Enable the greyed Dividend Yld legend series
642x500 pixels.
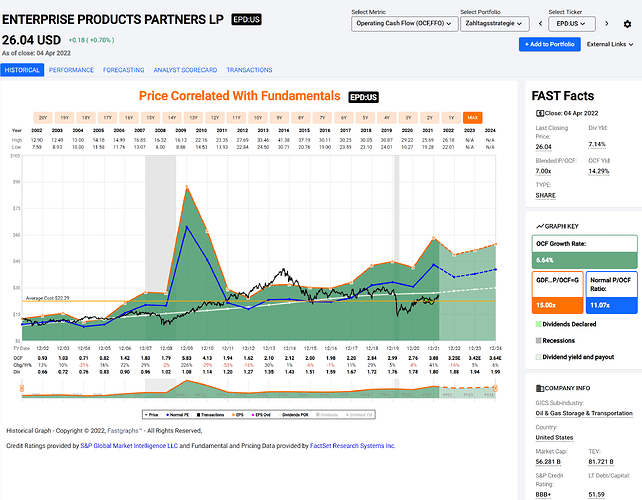[359, 415]
